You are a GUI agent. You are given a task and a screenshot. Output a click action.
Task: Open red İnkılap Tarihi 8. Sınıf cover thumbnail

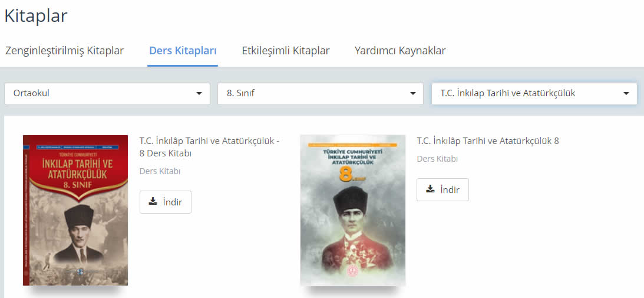[x=75, y=210]
